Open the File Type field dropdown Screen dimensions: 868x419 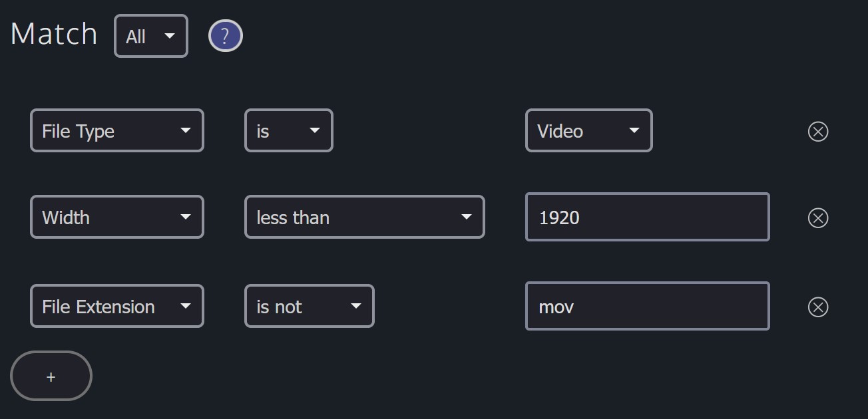click(117, 131)
